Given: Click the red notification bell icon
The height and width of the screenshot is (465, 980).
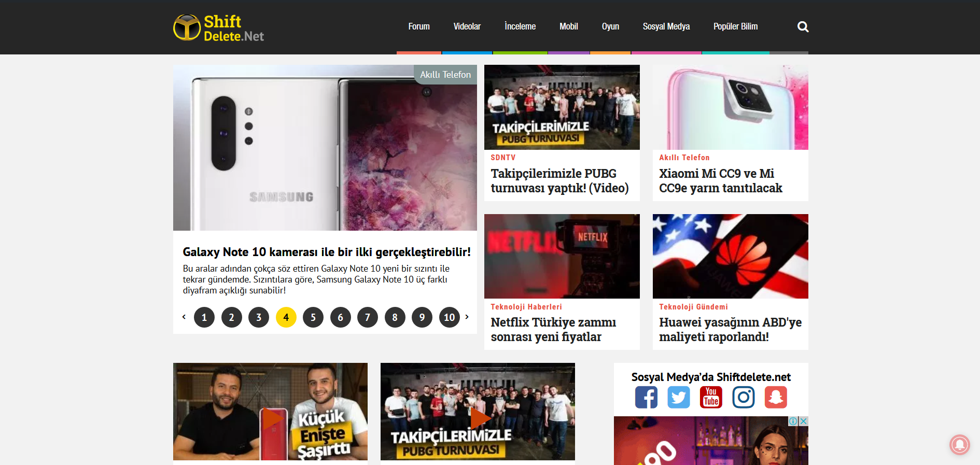Looking at the screenshot, I should coord(960,444).
